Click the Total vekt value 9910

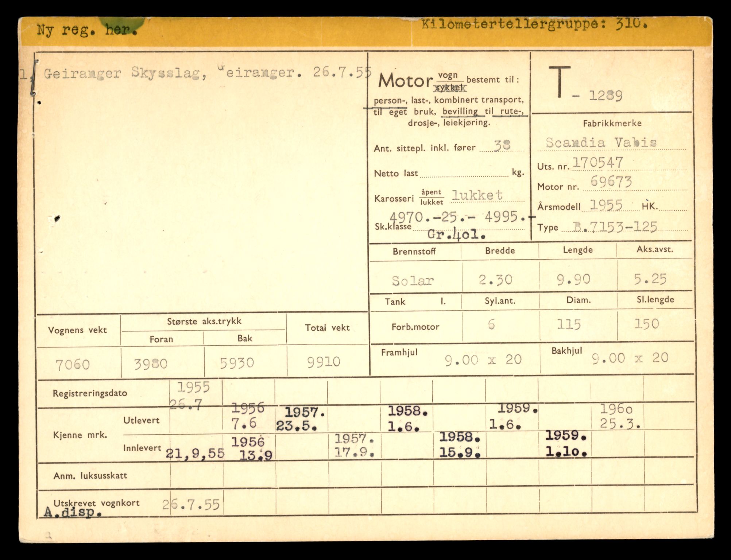coord(324,362)
